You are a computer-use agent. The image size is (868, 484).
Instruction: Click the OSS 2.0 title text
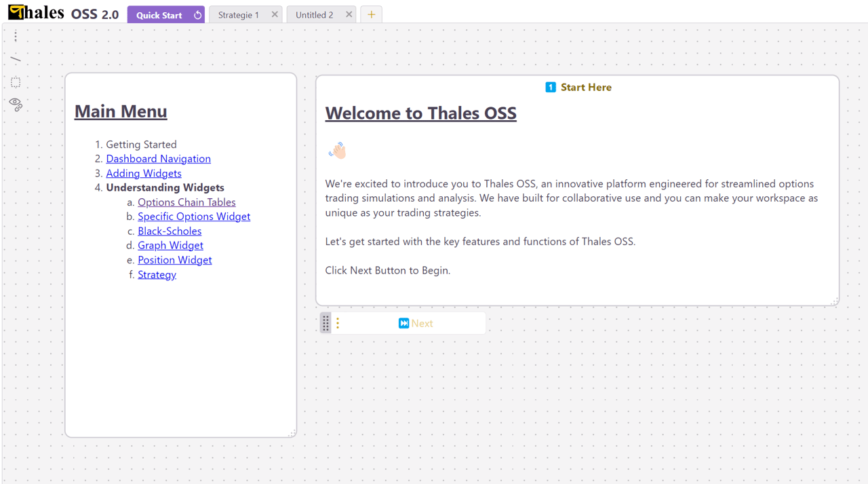[x=95, y=14]
